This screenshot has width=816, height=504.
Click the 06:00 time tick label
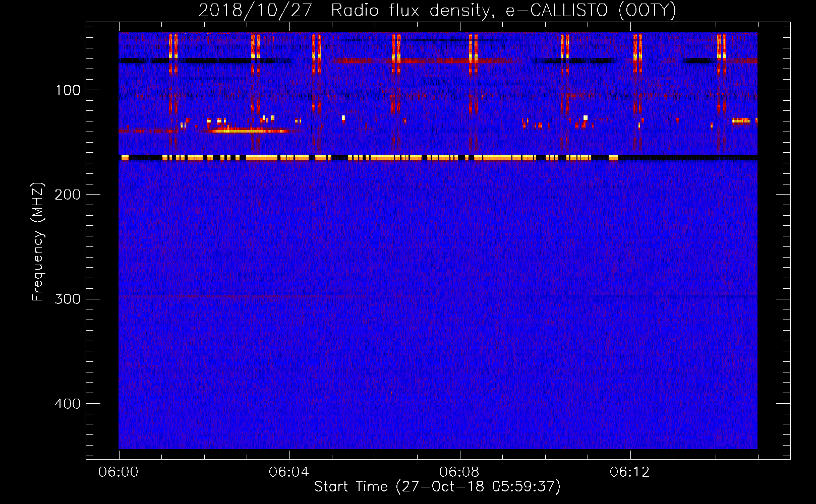[x=119, y=472]
